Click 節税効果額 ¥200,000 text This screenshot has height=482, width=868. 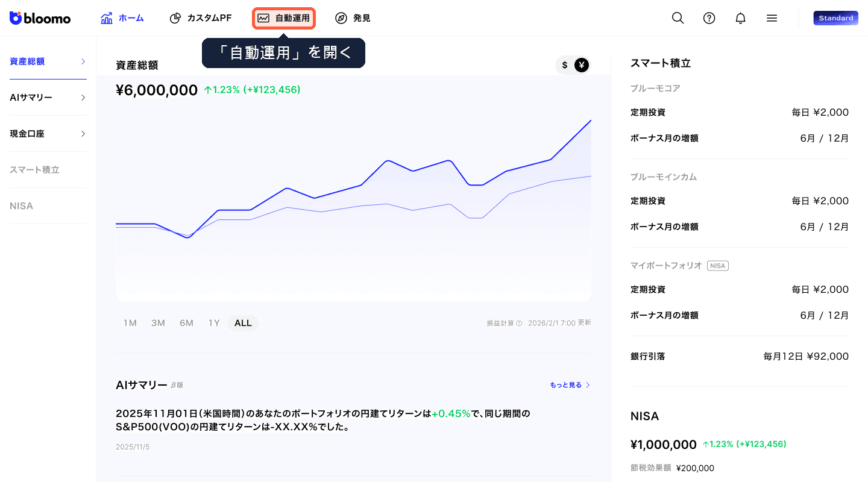point(672,468)
